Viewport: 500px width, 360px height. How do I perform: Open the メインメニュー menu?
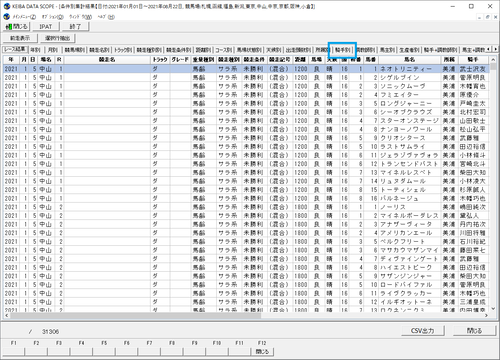coord(24,17)
